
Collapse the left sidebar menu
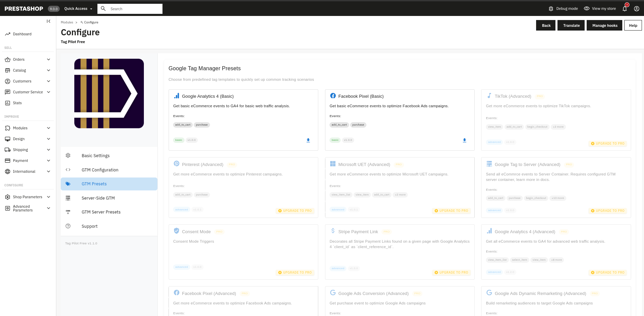point(49,21)
